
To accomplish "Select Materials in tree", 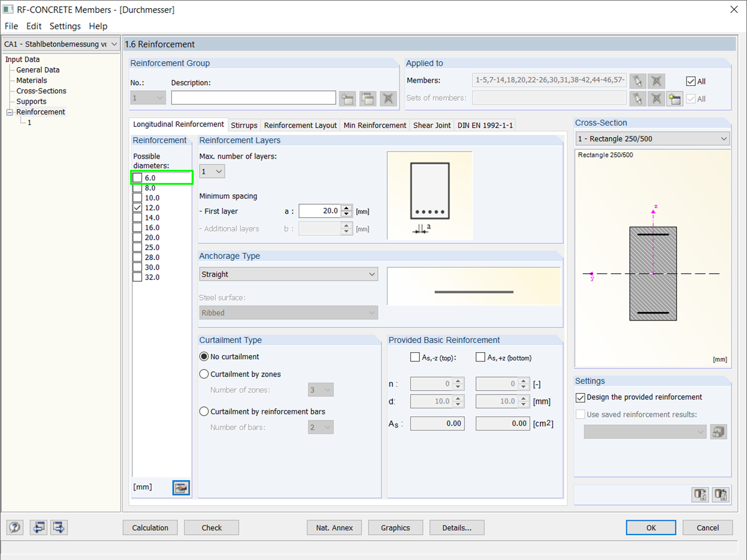I will tap(32, 80).
